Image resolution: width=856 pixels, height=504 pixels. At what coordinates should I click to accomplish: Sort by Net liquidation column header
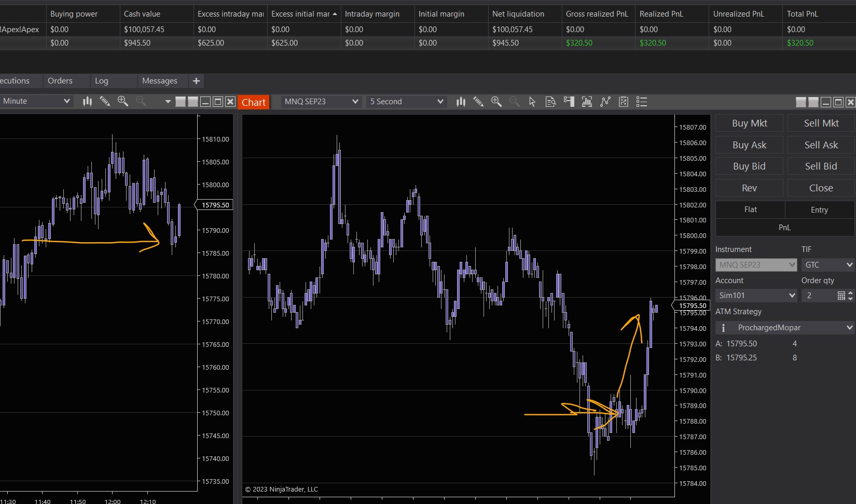pos(525,14)
